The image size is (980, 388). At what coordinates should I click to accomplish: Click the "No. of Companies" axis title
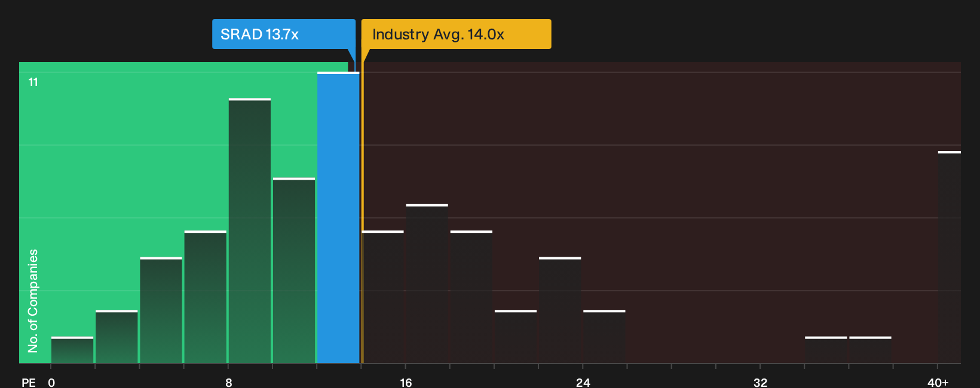tap(33, 301)
